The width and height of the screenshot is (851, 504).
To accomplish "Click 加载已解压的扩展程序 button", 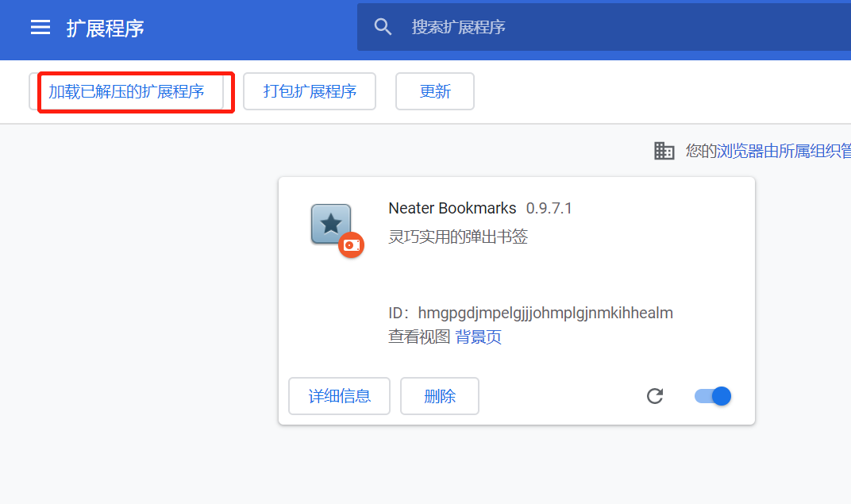I will (126, 91).
